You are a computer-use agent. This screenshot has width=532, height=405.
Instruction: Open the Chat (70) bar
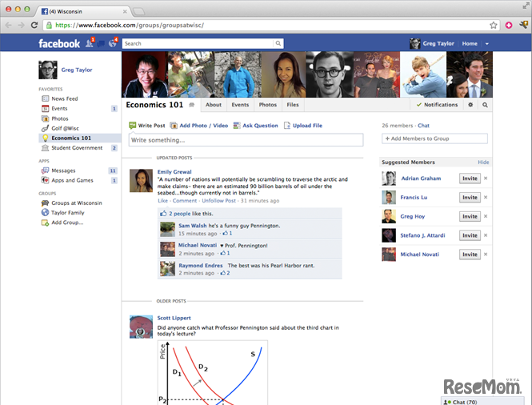pos(482,402)
